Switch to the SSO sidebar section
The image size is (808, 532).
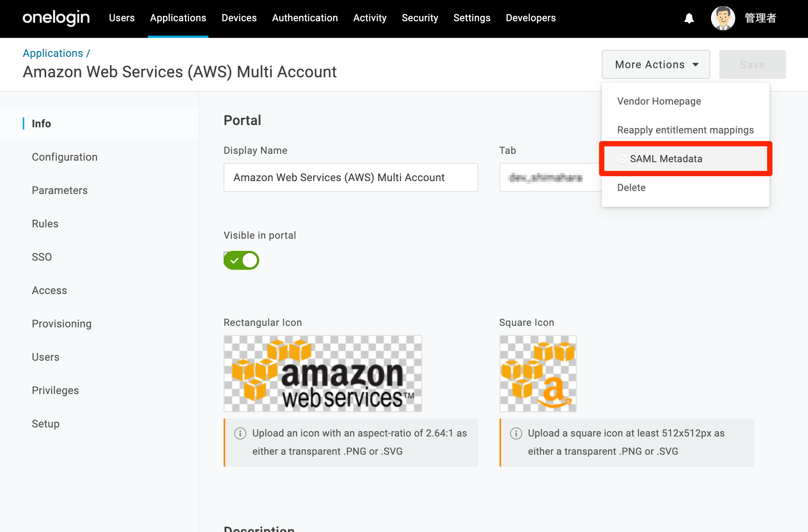pyautogui.click(x=42, y=257)
